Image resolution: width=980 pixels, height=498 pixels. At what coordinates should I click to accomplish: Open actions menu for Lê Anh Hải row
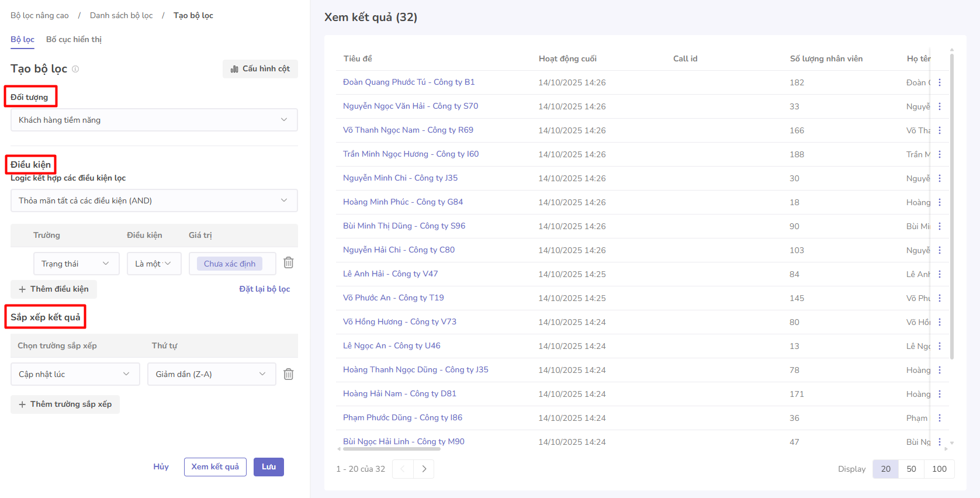(x=939, y=274)
